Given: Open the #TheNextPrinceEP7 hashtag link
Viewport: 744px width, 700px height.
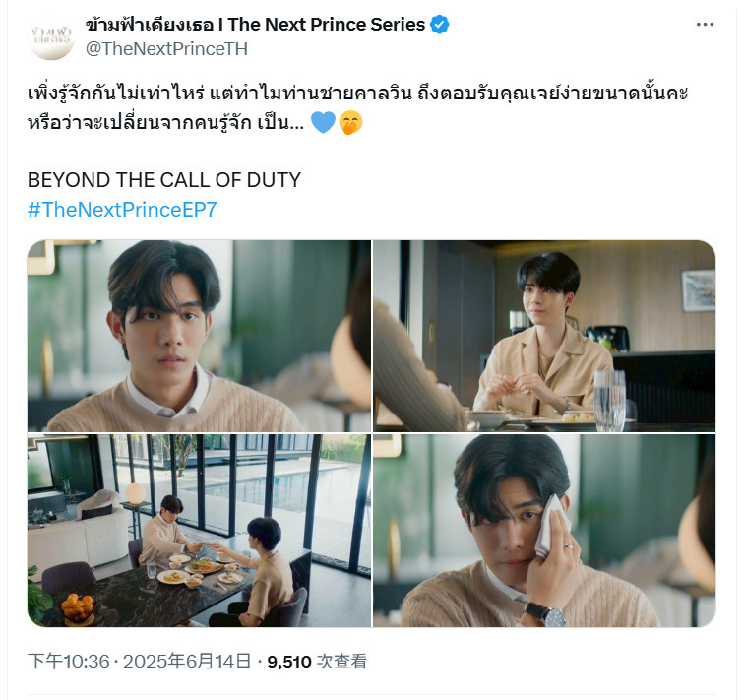Looking at the screenshot, I should [x=122, y=210].
